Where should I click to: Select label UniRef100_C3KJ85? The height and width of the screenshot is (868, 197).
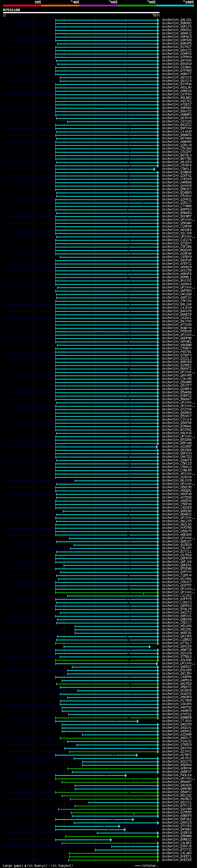tap(177, 379)
